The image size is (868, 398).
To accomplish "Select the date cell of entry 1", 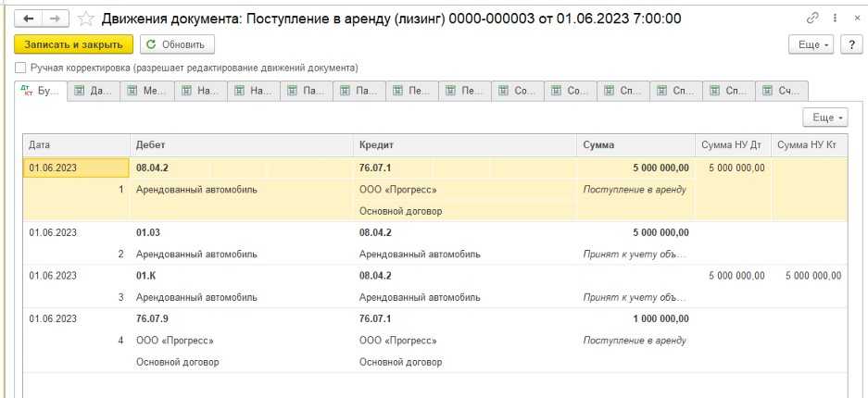I will [x=76, y=168].
